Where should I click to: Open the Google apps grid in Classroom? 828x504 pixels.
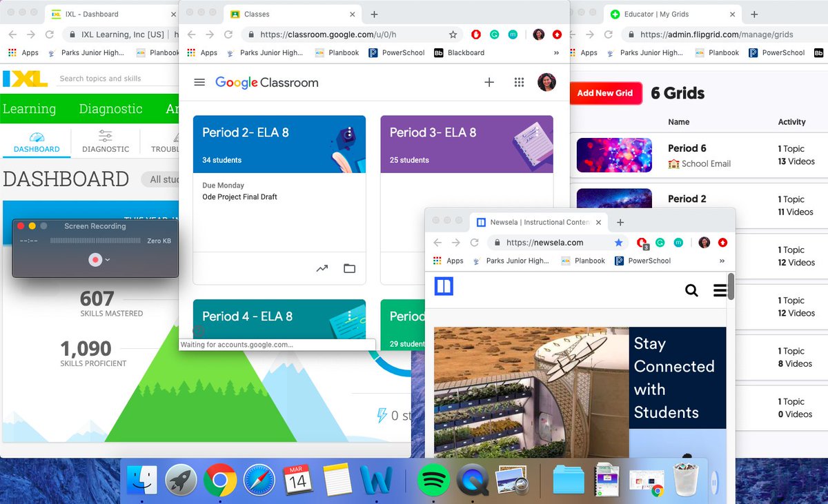[x=520, y=82]
